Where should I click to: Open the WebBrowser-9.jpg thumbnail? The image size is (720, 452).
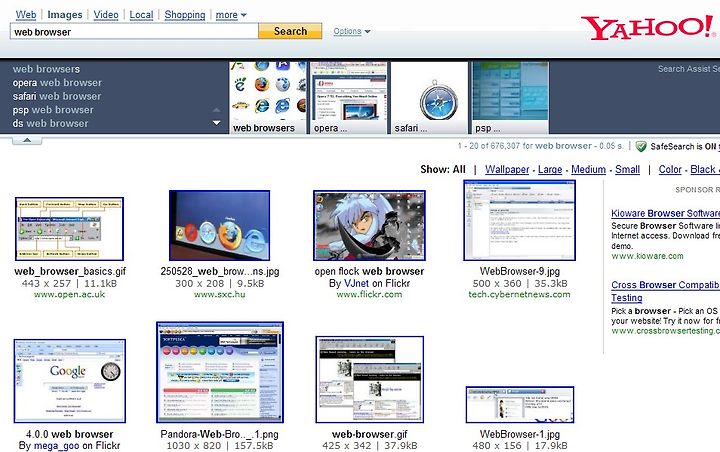pos(519,220)
